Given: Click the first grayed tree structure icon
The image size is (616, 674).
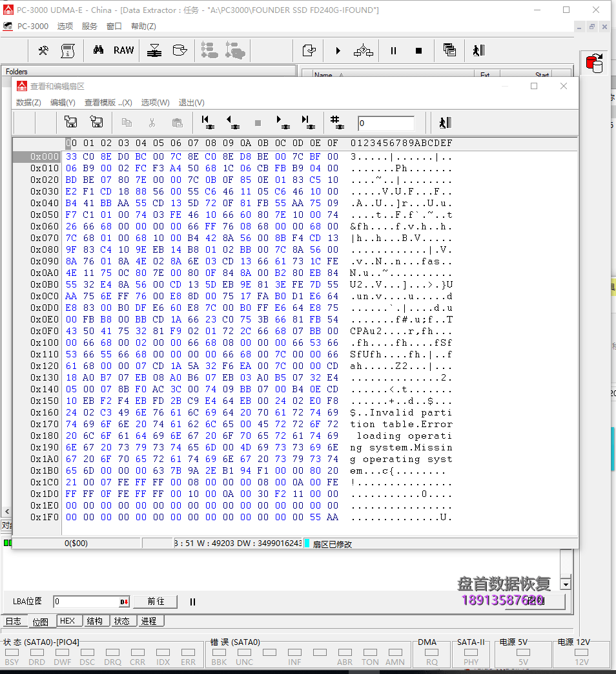Looking at the screenshot, I should 210,50.
